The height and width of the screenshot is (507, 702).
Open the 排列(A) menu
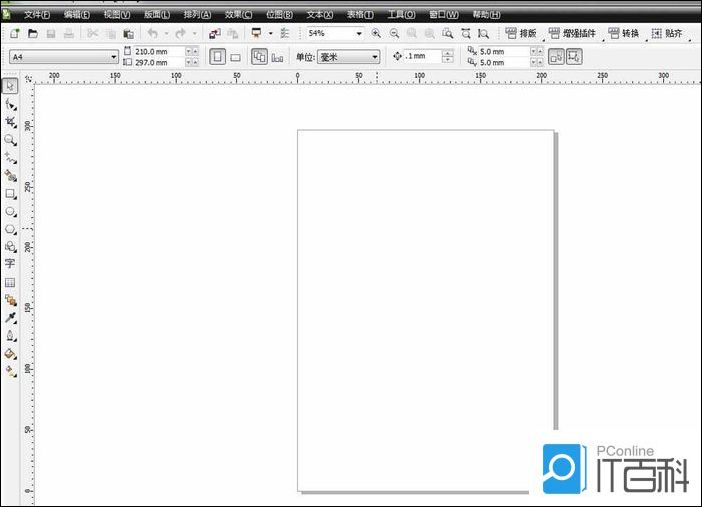197,15
